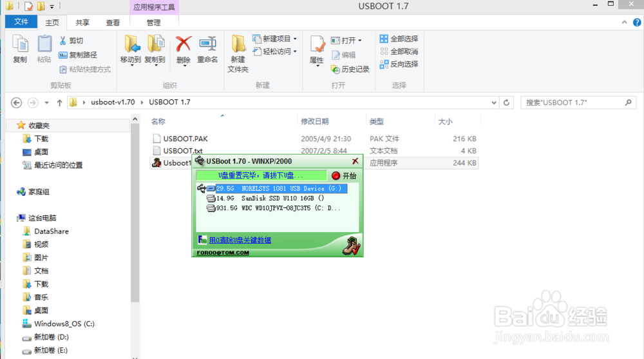
Task: Open Videos (视频) in navigation pane
Action: pyautogui.click(x=41, y=244)
